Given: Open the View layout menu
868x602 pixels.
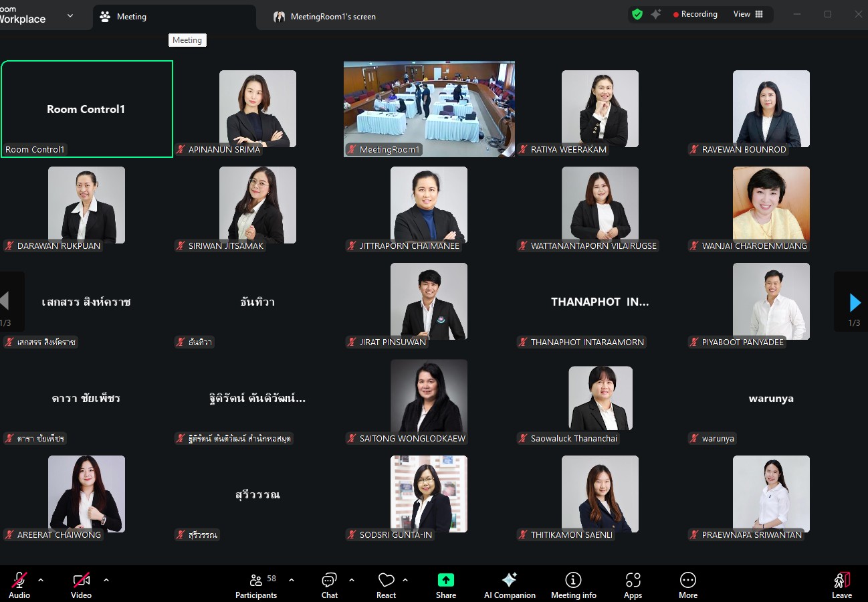Looking at the screenshot, I should point(748,14).
